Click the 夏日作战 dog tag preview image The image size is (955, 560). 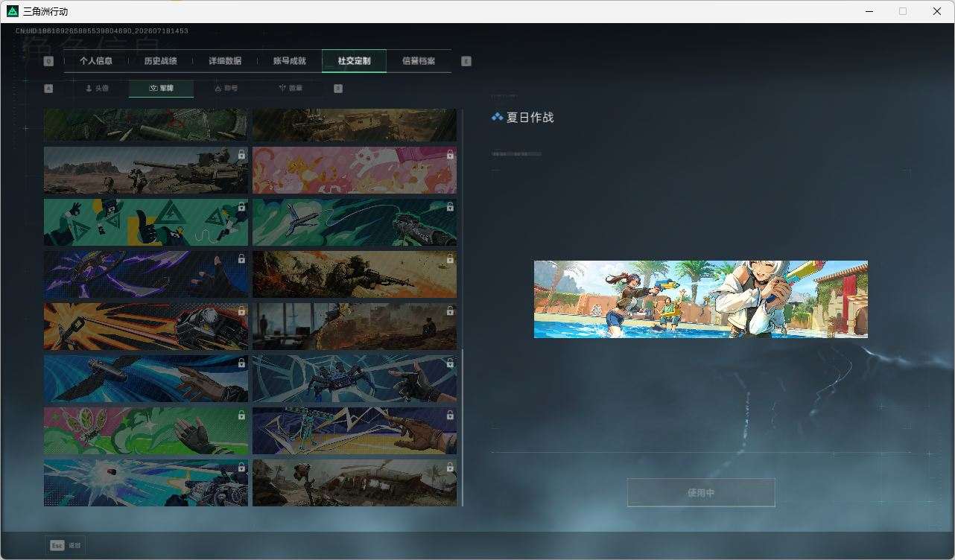(x=701, y=299)
